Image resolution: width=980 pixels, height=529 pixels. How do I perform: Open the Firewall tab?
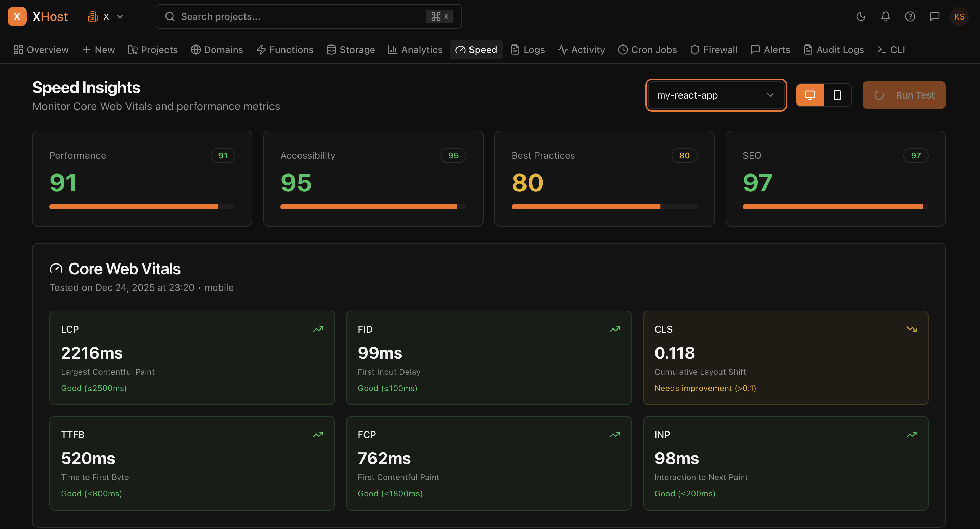pos(714,50)
